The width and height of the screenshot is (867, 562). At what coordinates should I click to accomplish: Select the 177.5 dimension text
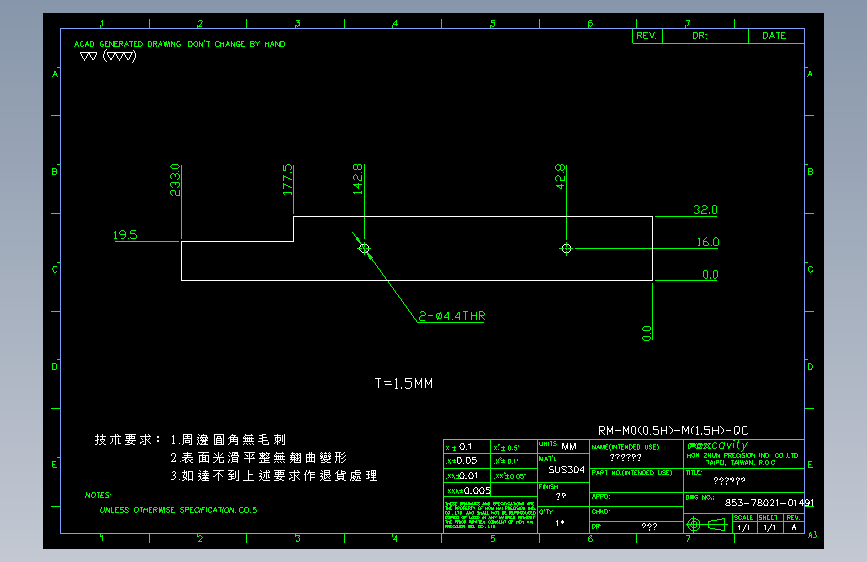(288, 180)
